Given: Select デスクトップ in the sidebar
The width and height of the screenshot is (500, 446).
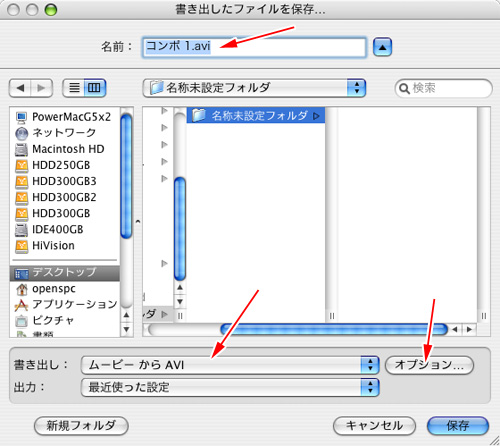Looking at the screenshot, I should click(65, 273).
